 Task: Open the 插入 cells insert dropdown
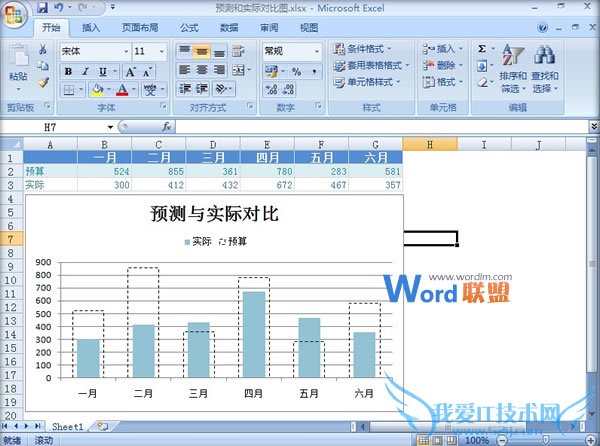[443, 49]
